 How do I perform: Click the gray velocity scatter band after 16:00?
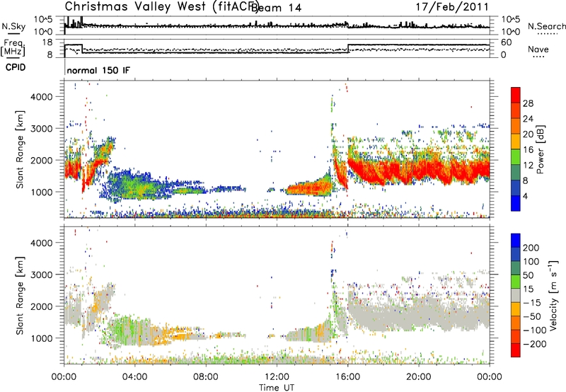(419, 312)
